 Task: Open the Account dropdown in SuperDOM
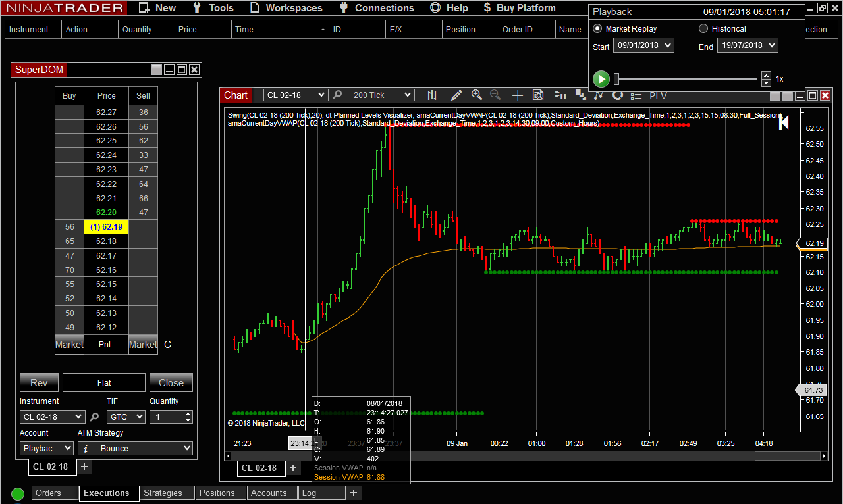(47, 448)
